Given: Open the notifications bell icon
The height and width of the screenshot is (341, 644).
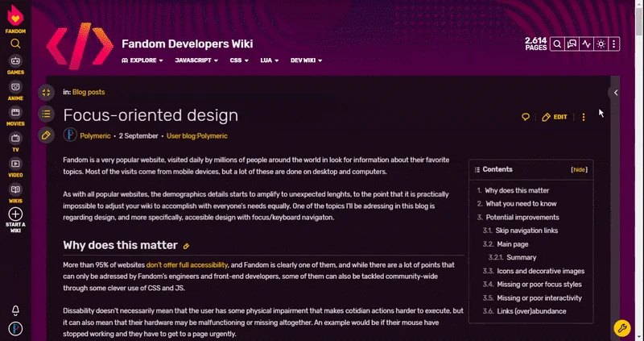Looking at the screenshot, I should coord(15,310).
